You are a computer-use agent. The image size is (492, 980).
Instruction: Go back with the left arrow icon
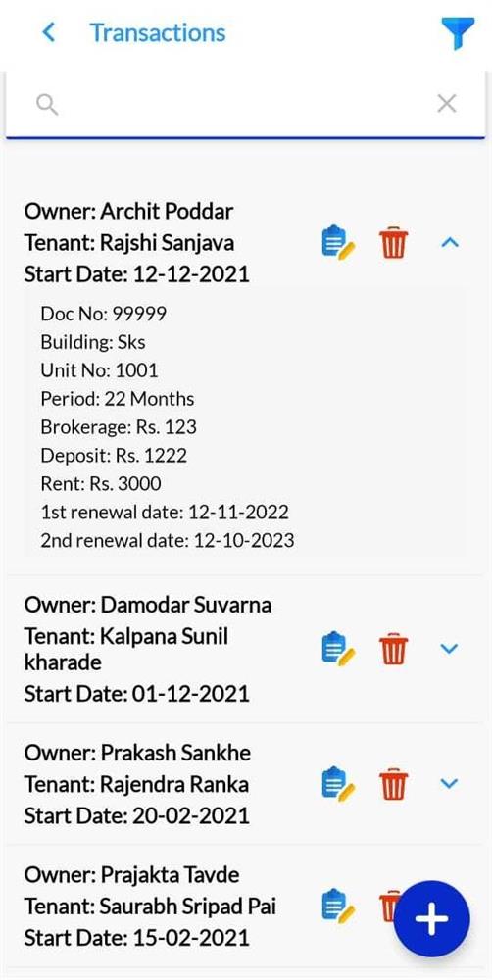click(x=48, y=32)
